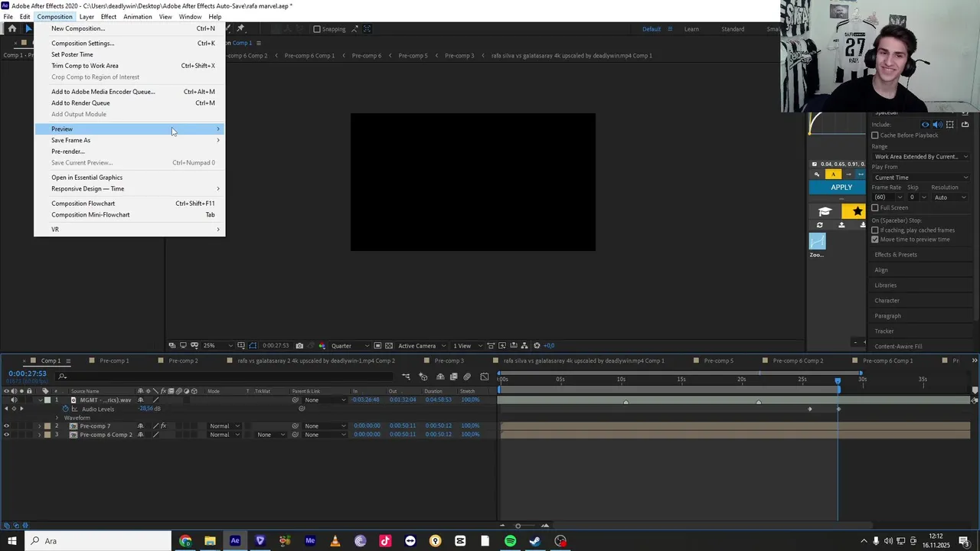Expand the Pre-comp 7 layer properties
Image resolution: width=980 pixels, height=551 pixels.
point(40,426)
